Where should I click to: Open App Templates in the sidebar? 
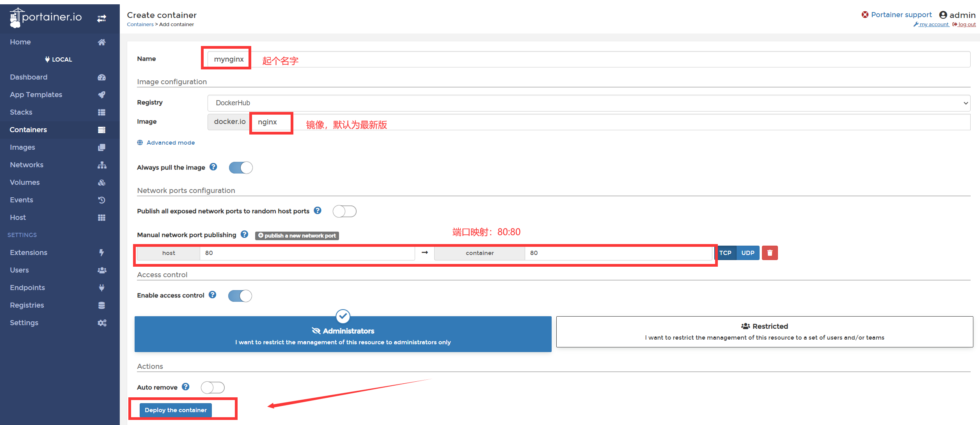click(x=36, y=95)
